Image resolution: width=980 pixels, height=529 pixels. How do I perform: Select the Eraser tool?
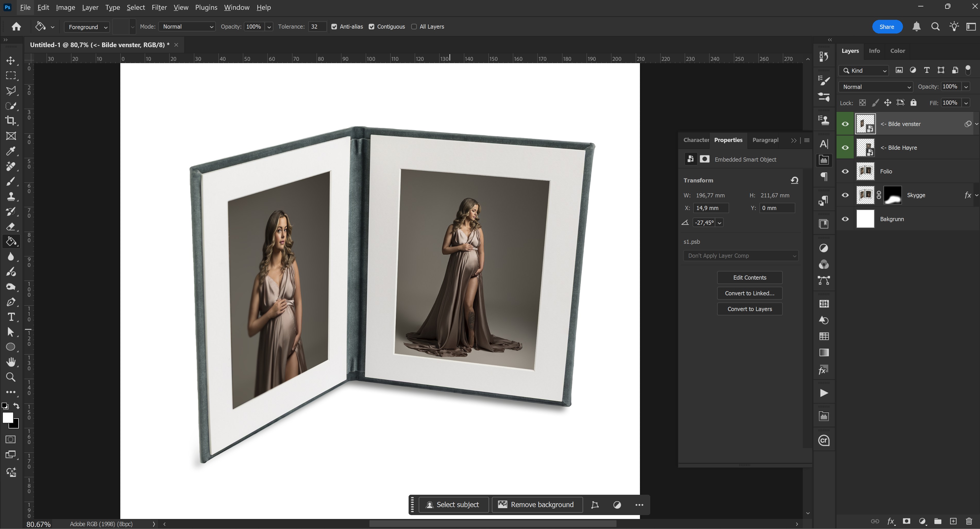pos(11,226)
